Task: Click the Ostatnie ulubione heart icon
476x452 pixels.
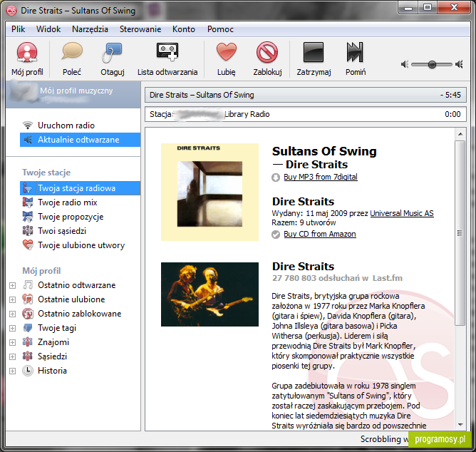Action: pyautogui.click(x=28, y=299)
